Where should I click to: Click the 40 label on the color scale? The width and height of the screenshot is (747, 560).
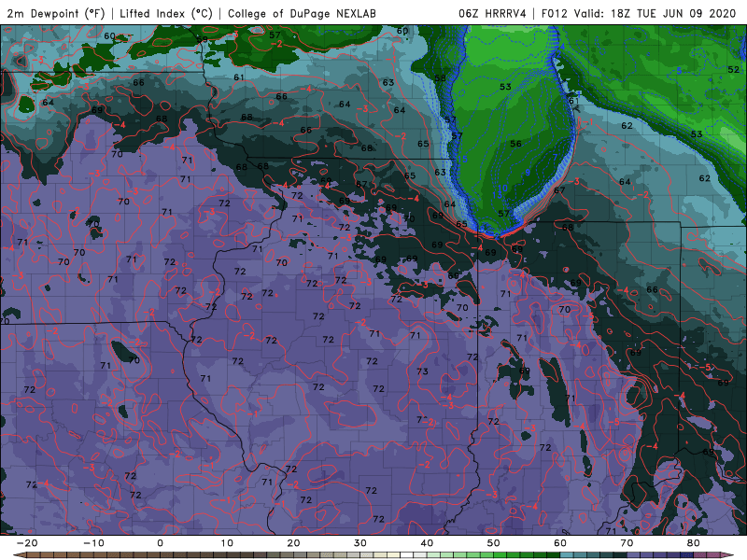pyautogui.click(x=427, y=543)
